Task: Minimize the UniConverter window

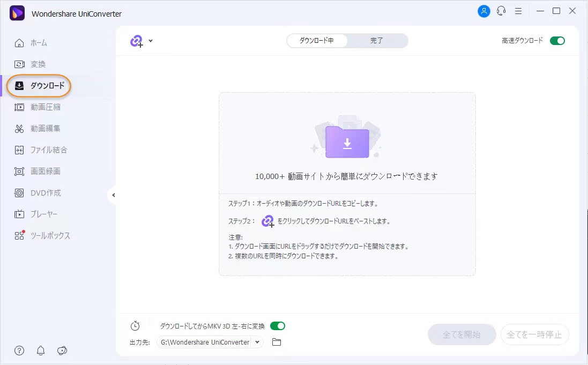Action: coord(540,11)
